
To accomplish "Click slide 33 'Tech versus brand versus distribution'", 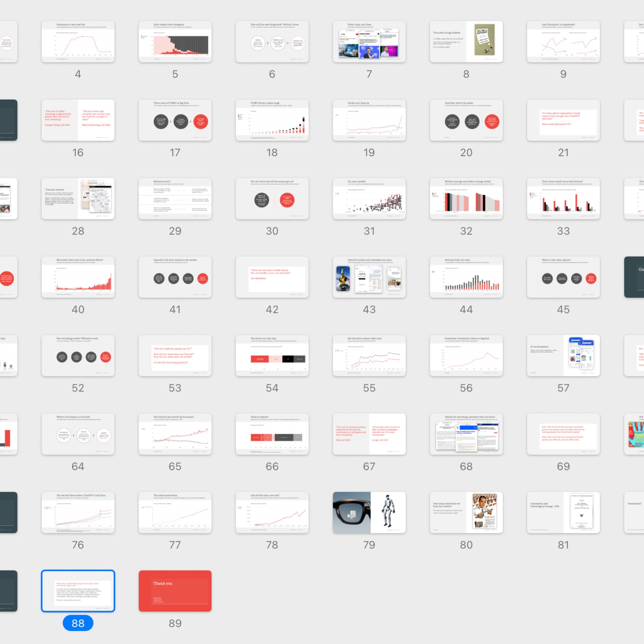I will click(x=563, y=199).
